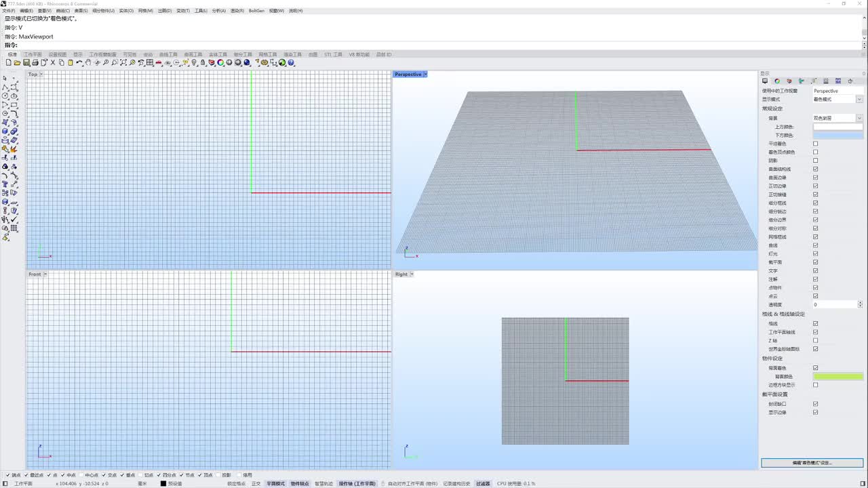Toggle the 平坦着色 checkbox
Screen dimensions: 868x488
click(815, 144)
